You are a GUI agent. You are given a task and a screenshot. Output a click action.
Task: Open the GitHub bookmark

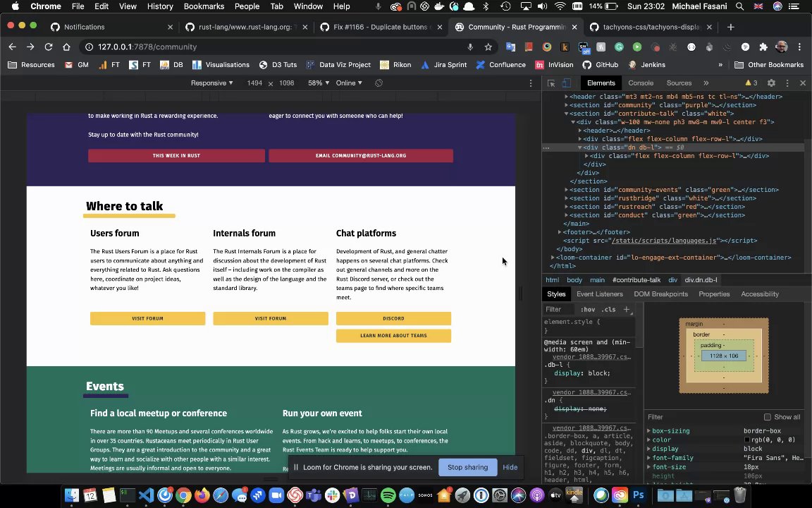[x=601, y=65]
